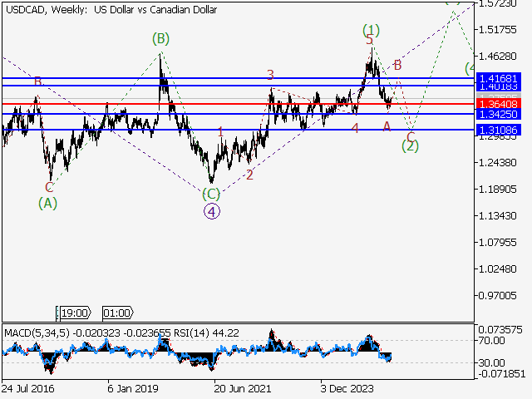This screenshot has width=532, height=399.
Task: Click the USDCAD, Weekly chart title
Action: (42, 10)
